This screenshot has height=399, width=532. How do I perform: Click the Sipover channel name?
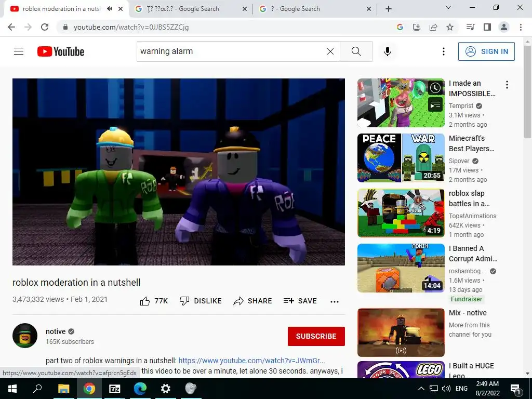click(459, 161)
